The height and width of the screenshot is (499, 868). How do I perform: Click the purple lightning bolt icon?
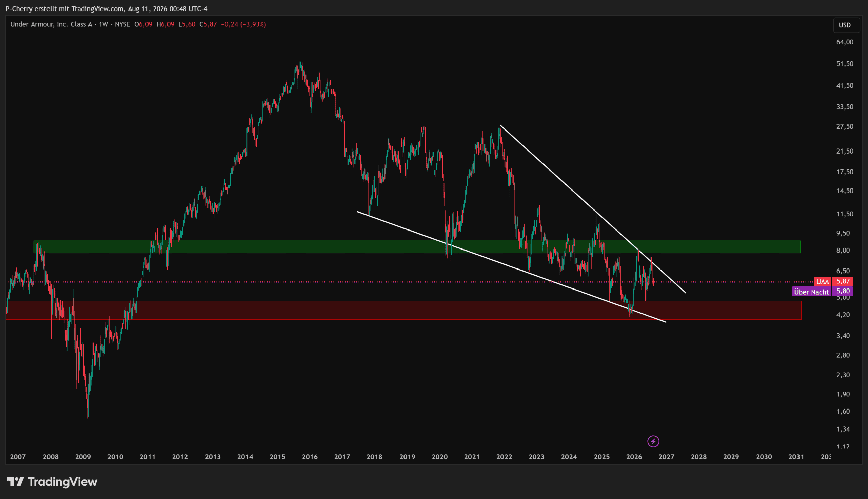[x=653, y=441]
